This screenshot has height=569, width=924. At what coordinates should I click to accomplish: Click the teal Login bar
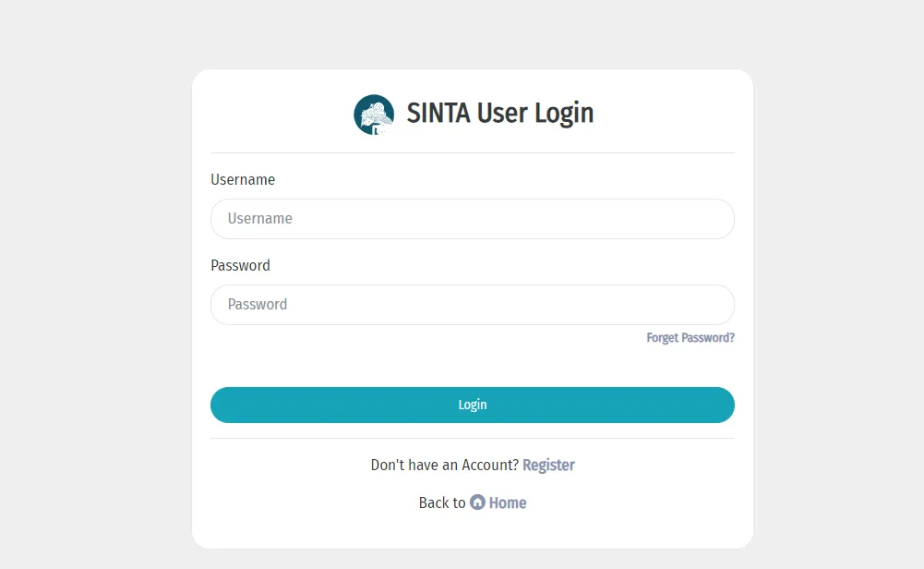(472, 405)
